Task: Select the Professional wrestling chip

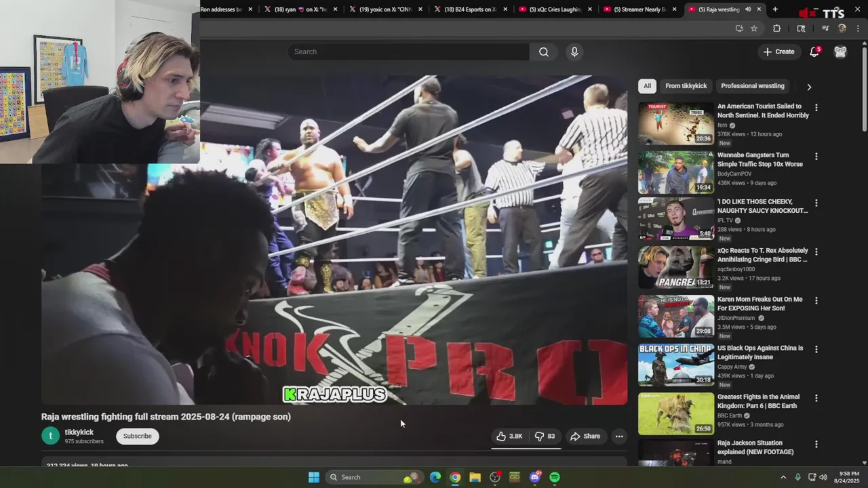Action: [x=752, y=86]
